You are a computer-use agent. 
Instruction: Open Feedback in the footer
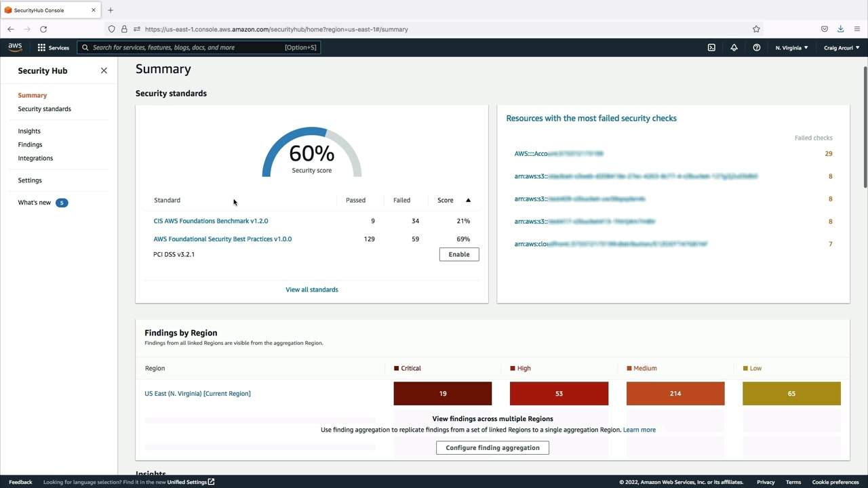(20, 482)
